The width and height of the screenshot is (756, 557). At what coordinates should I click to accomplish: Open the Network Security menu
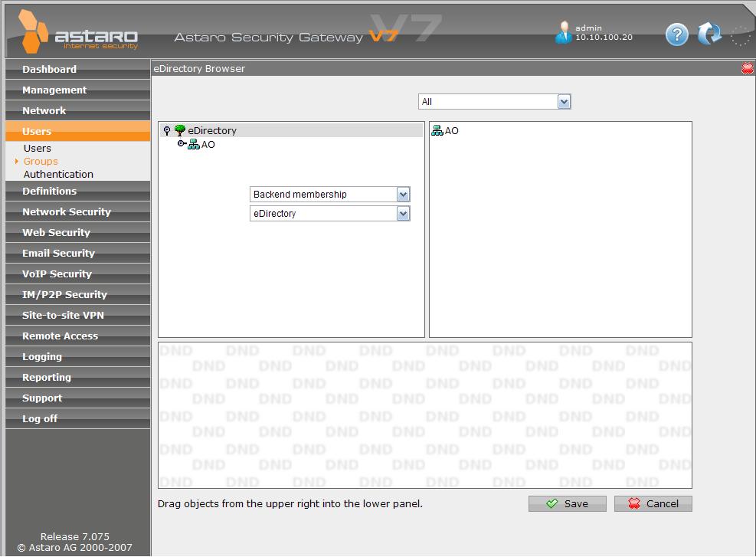[78, 212]
